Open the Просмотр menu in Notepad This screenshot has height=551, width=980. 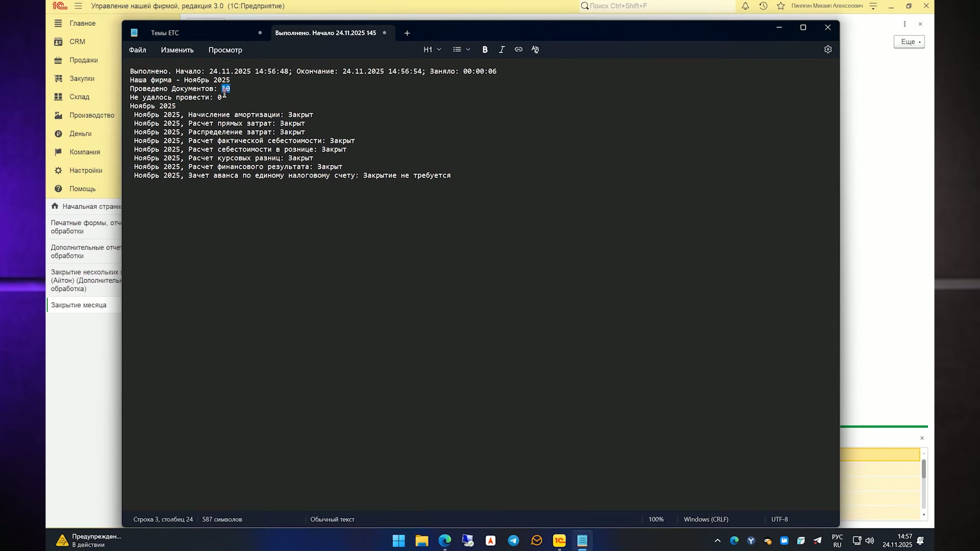pyautogui.click(x=225, y=50)
